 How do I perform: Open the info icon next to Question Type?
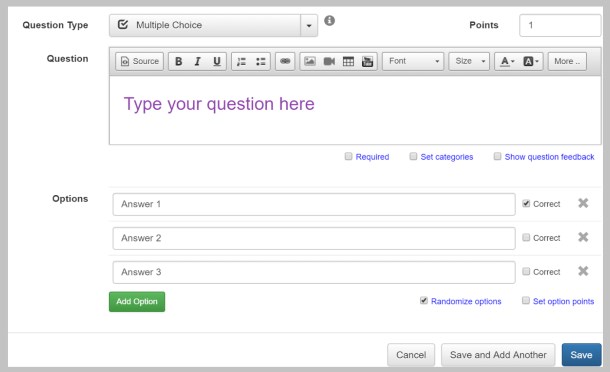point(330,20)
